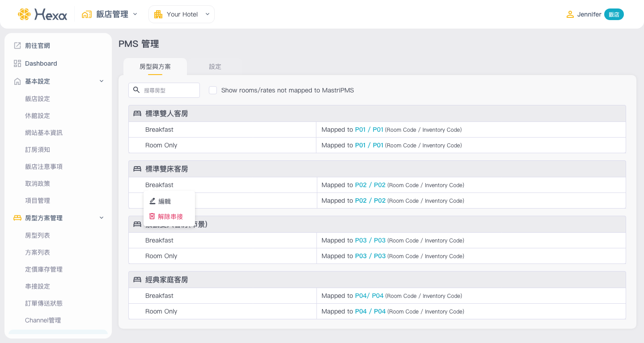The image size is (644, 343).
Task: Click the bed icon for 經典家庭客房
Action: 137,280
